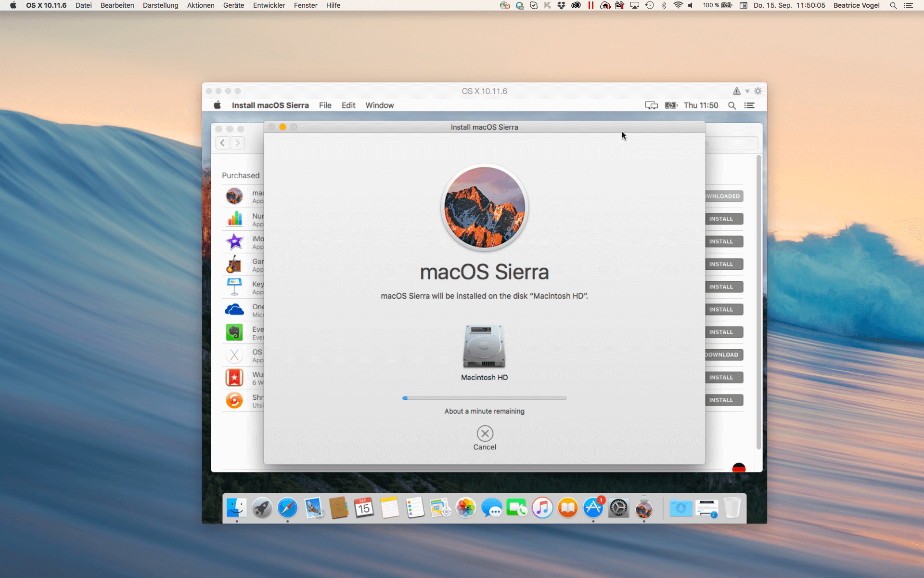This screenshot has height=578, width=924.
Task: Click DOWNLOADED button for macOS row
Action: pyautogui.click(x=724, y=197)
